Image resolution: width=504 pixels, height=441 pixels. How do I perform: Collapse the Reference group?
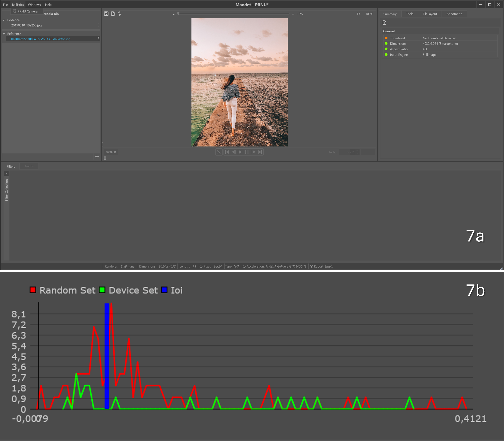(x=4, y=34)
